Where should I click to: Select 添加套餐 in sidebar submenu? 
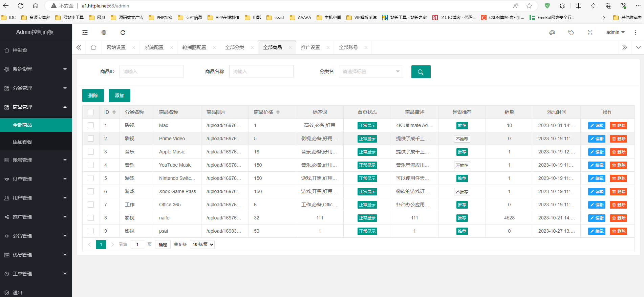tap(36, 142)
